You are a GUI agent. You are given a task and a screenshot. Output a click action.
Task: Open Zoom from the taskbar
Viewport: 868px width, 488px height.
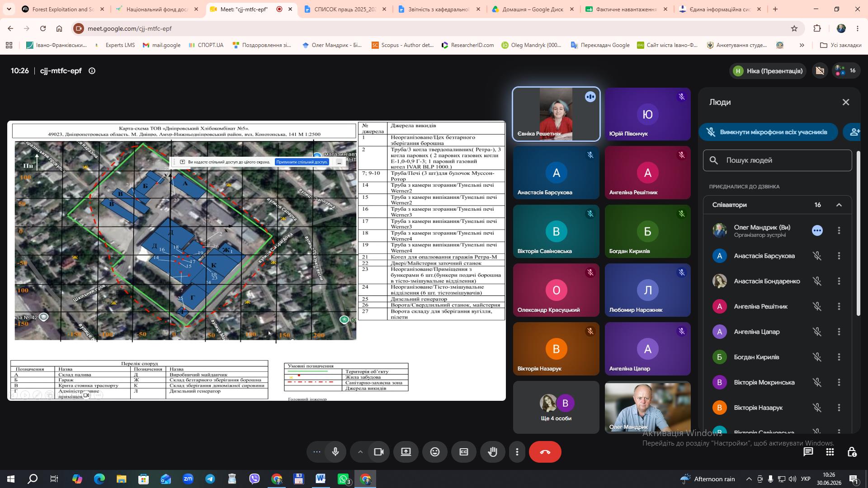(x=188, y=479)
